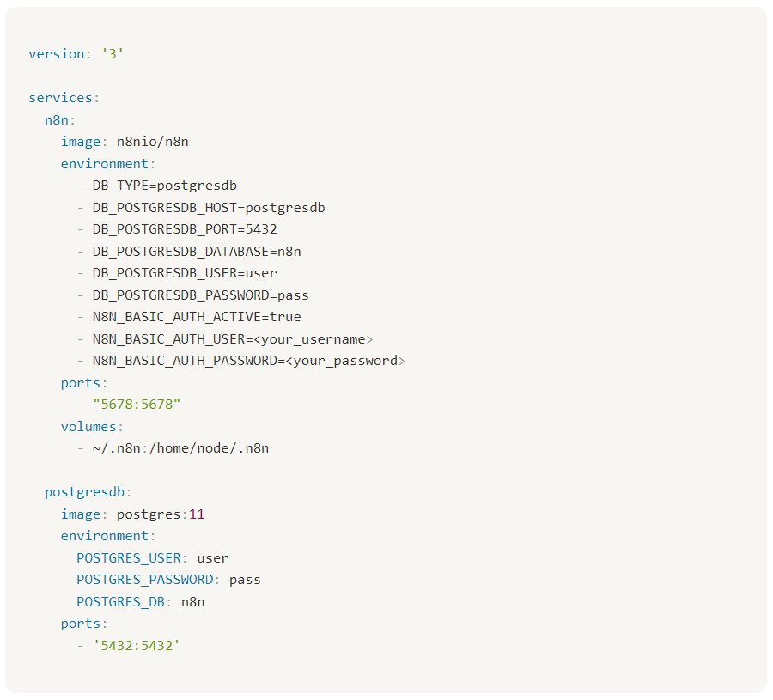Click "ports:" under the n8n service
Viewport: 773px width, 700px height.
click(84, 383)
